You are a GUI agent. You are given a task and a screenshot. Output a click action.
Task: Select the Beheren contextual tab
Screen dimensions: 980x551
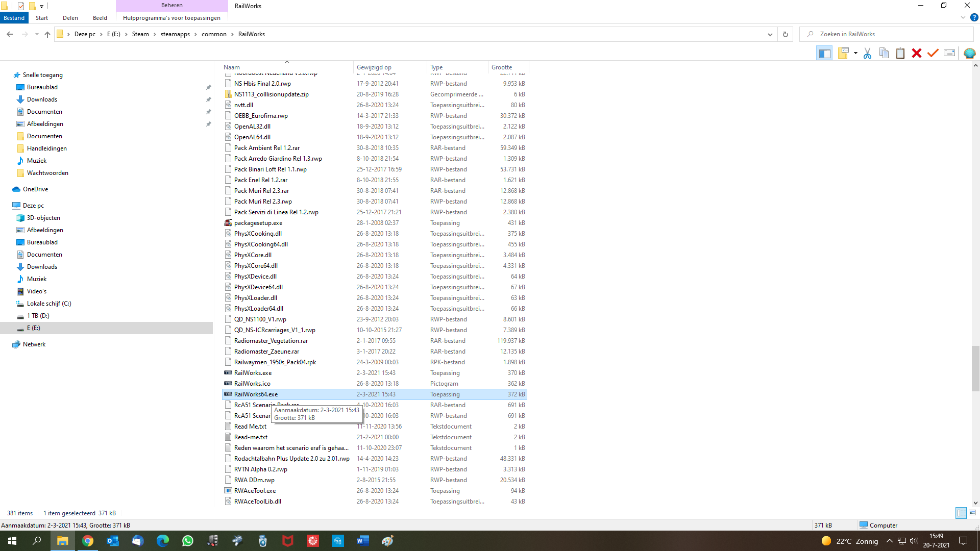coord(172,6)
